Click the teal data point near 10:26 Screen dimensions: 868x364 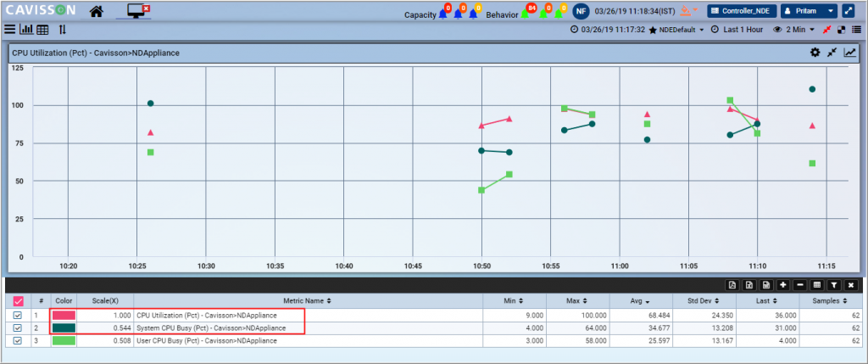point(151,104)
